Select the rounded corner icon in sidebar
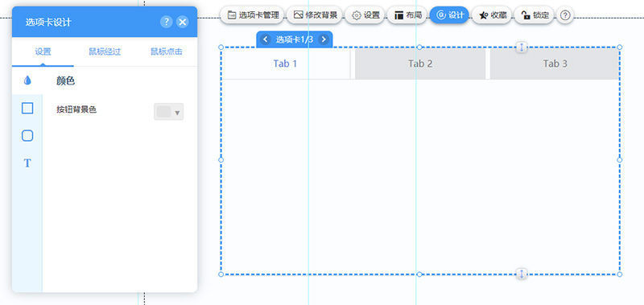 coord(27,136)
